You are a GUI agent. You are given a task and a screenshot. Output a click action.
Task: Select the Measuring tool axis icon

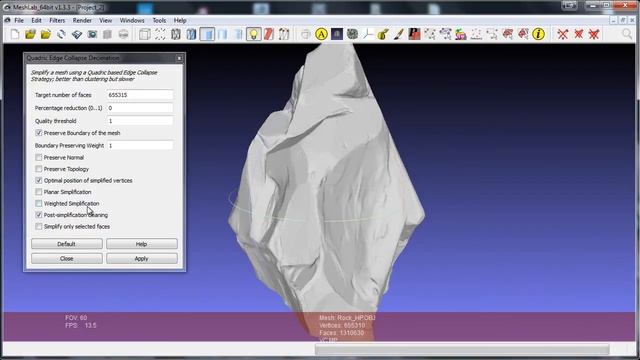[367, 34]
